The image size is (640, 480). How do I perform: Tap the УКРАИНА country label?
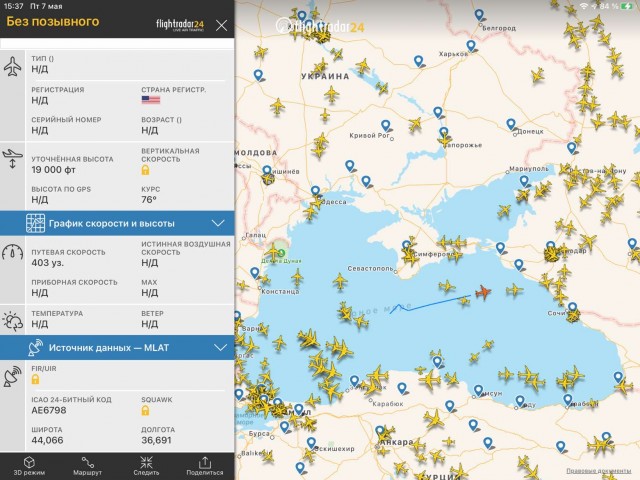pyautogui.click(x=325, y=76)
